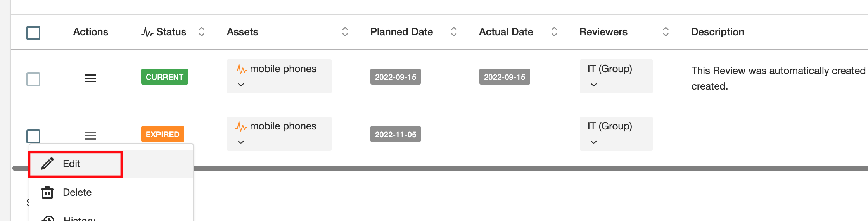This screenshot has width=868, height=221.
Task: Expand the mobile phones asset in the CURRENT row
Action: (241, 85)
